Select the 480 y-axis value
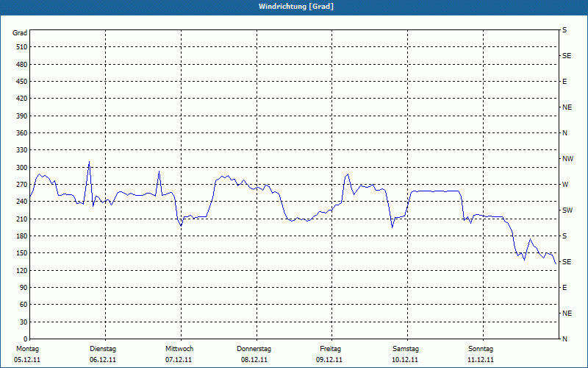 [x=22, y=64]
